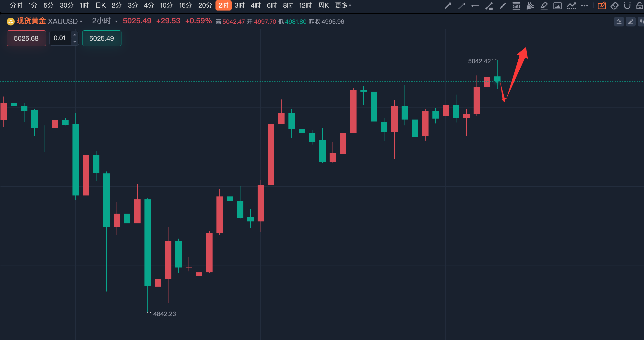Expand the 更多 timeframes dropdown
The image size is (644, 340).
point(343,5)
